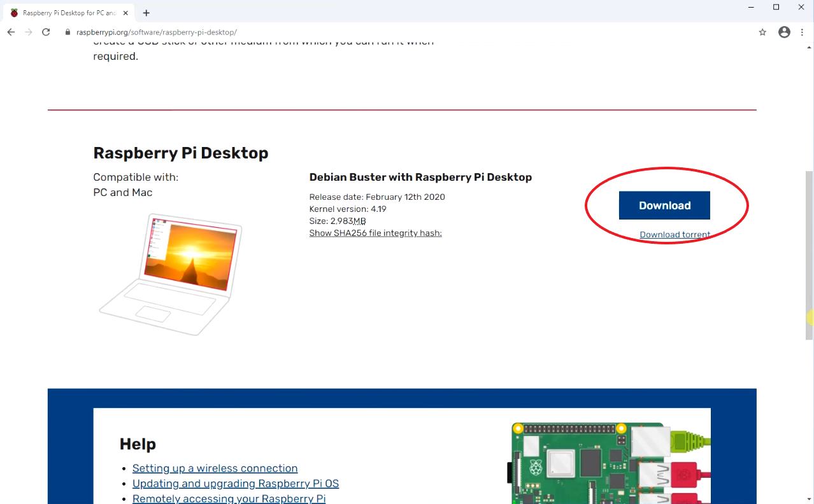Switch to the Raspberry Pi Desktop tab
Screen dimensions: 814x504
[x=70, y=12]
